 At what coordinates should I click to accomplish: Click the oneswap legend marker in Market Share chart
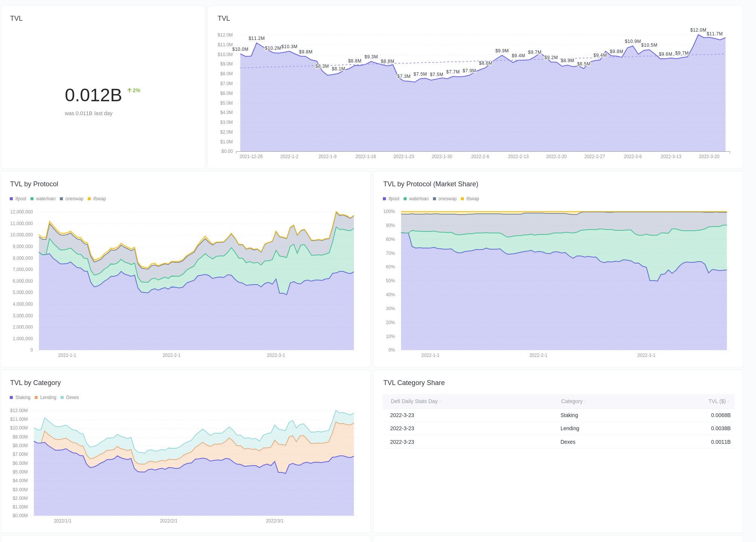point(435,198)
